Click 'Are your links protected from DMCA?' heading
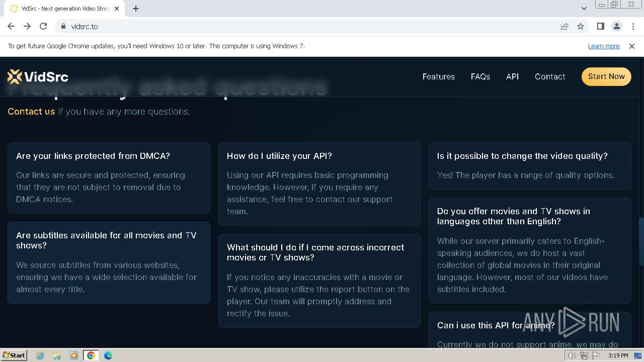This screenshot has width=644, height=362. [x=93, y=156]
